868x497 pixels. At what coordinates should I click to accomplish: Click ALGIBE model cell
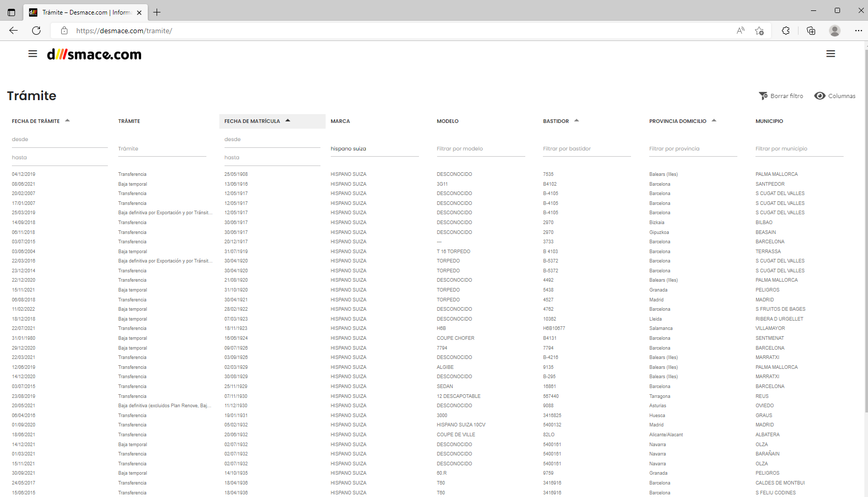click(445, 367)
